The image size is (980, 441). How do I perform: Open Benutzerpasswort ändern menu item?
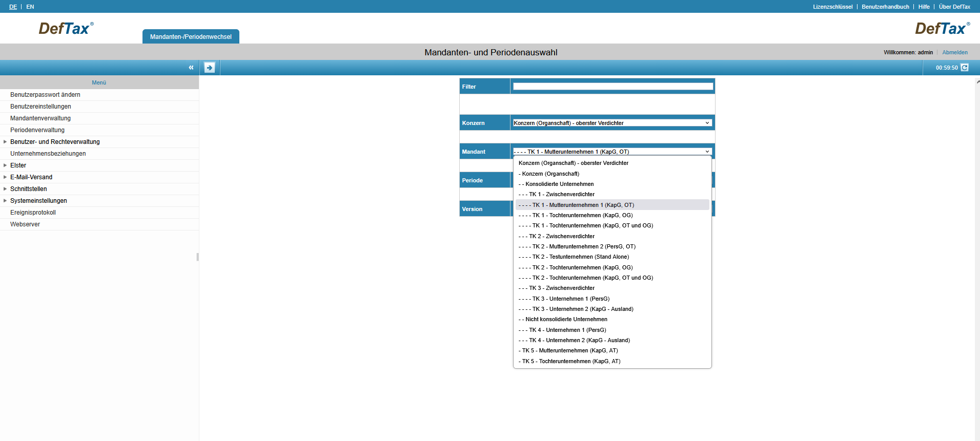pyautogui.click(x=99, y=95)
